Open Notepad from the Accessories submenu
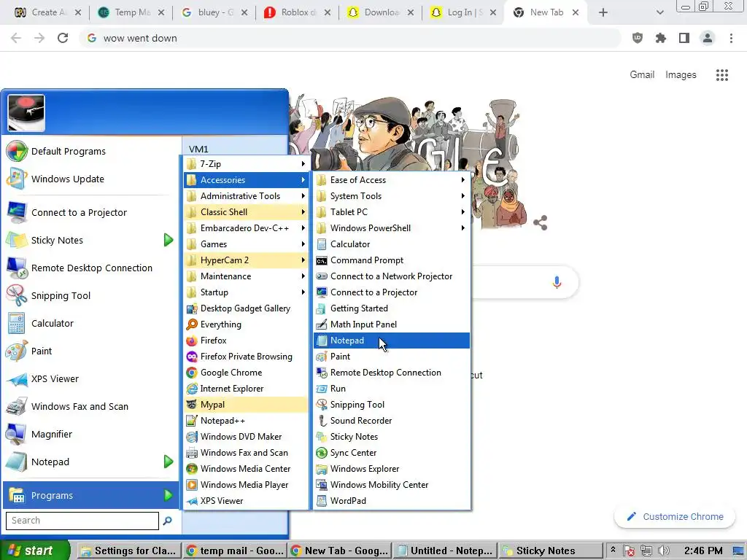Screen dimensions: 747x560 pos(392,341)
